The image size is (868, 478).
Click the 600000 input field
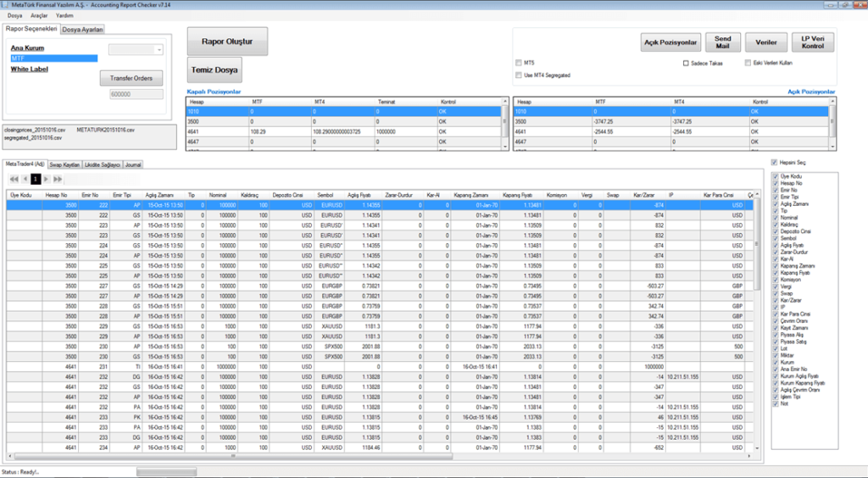[x=136, y=94]
